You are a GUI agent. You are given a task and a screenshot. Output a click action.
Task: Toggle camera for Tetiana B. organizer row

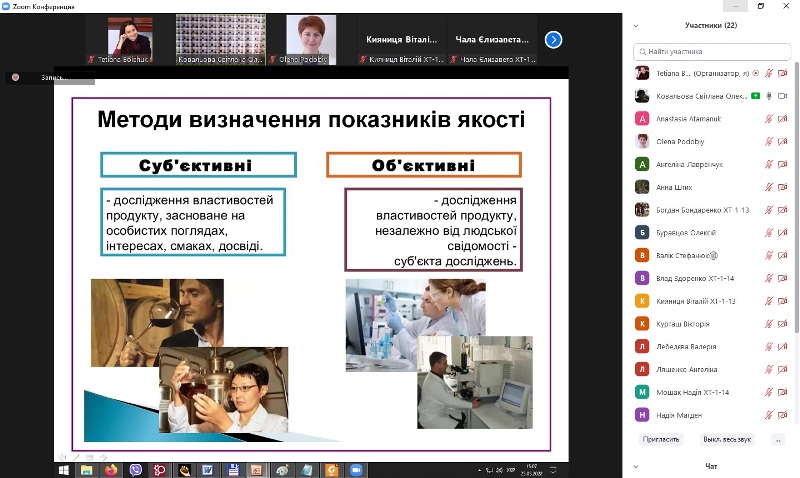[782, 73]
